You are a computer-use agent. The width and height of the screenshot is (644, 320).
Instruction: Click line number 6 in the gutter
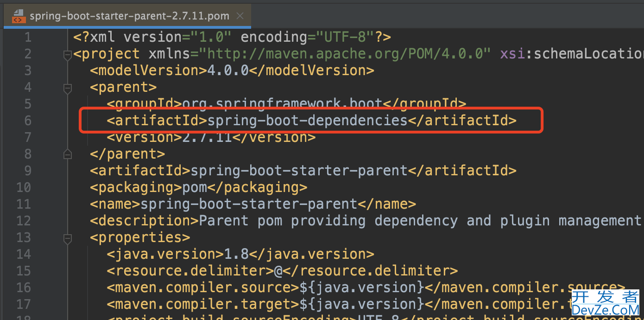coord(27,121)
